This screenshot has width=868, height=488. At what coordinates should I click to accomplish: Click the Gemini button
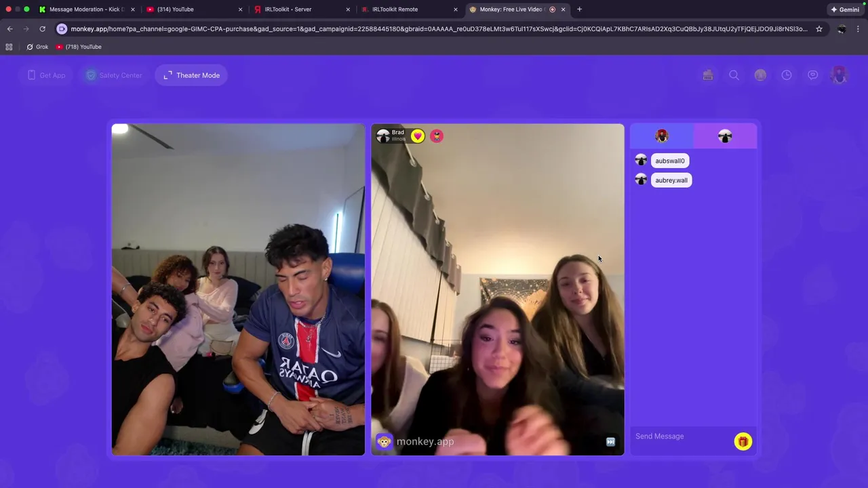(x=845, y=9)
